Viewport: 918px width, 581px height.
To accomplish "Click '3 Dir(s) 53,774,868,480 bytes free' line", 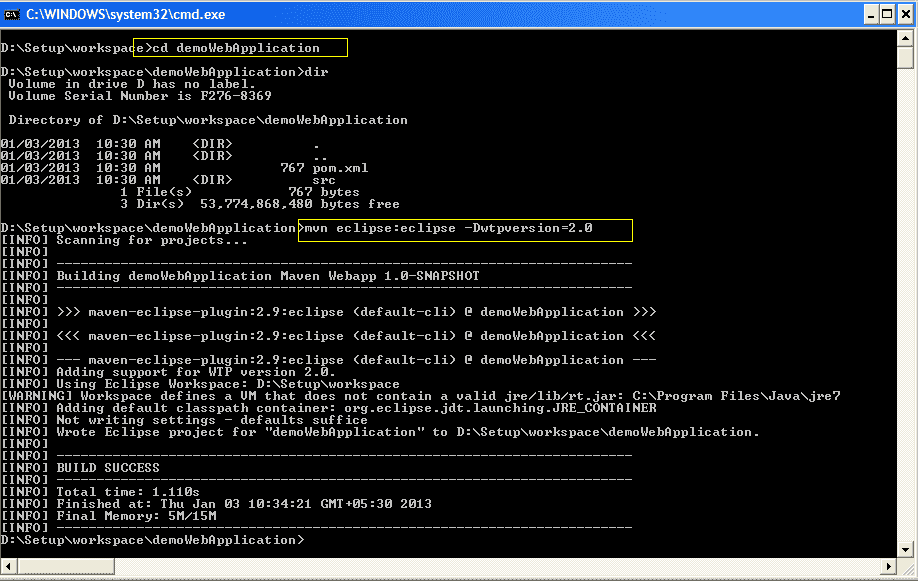I will 259,204.
